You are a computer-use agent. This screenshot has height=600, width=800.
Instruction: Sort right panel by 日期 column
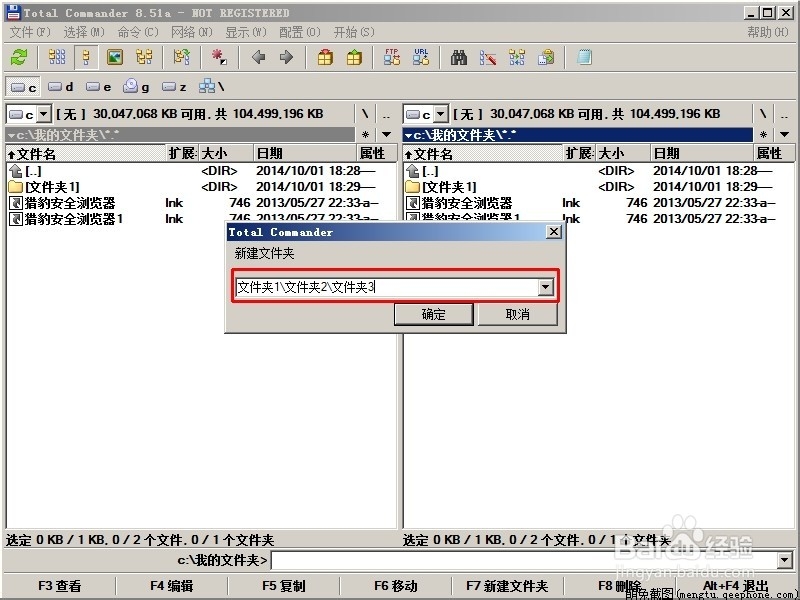[x=702, y=154]
